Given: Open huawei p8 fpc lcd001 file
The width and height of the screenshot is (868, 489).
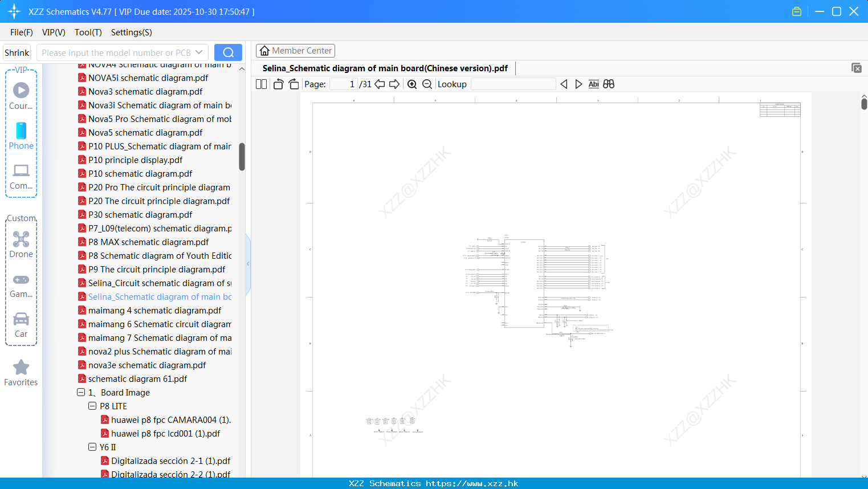Looking at the screenshot, I should 165,433.
